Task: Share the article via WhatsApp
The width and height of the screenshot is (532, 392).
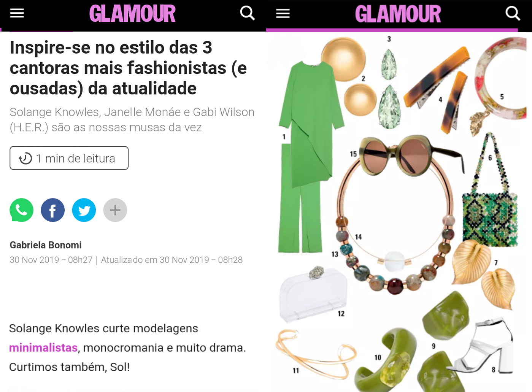Action: [x=22, y=210]
